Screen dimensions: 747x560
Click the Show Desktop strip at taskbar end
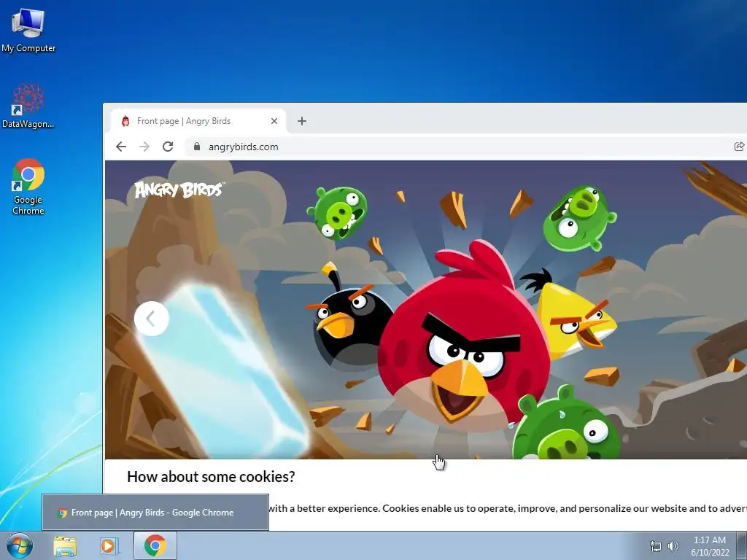click(742, 545)
